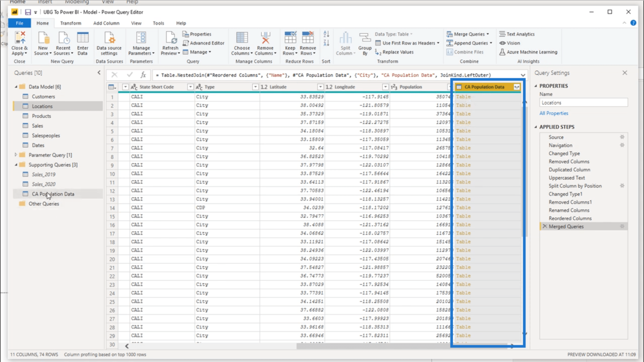Image resolution: width=644 pixels, height=362 pixels.
Task: Collapse the Queries pane
Action: pos(99,72)
